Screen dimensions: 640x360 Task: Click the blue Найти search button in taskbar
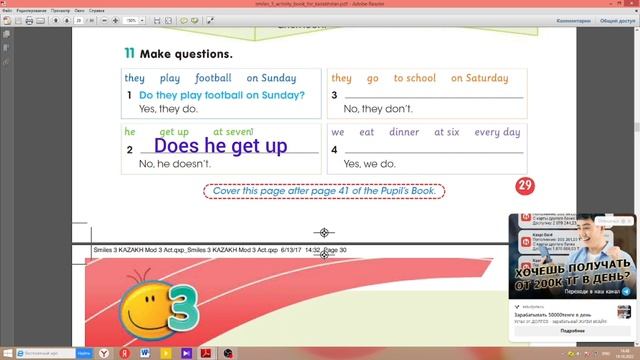pyautogui.click(x=84, y=353)
